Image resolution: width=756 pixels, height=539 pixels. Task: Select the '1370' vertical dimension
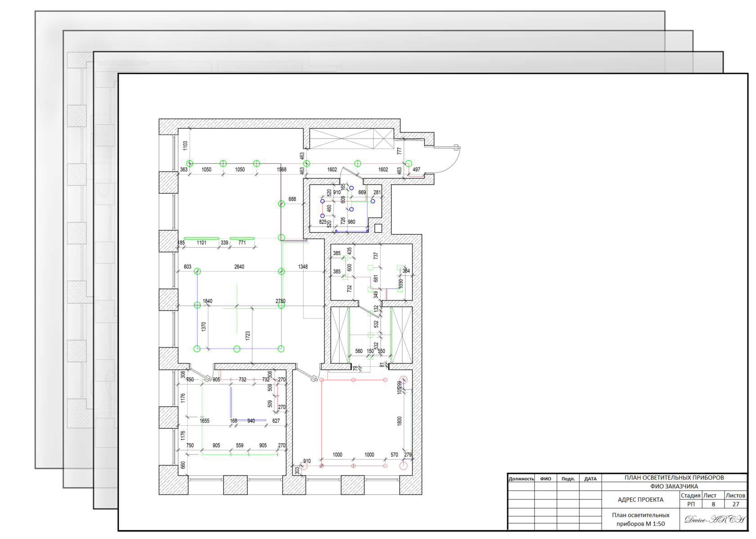[204, 327]
